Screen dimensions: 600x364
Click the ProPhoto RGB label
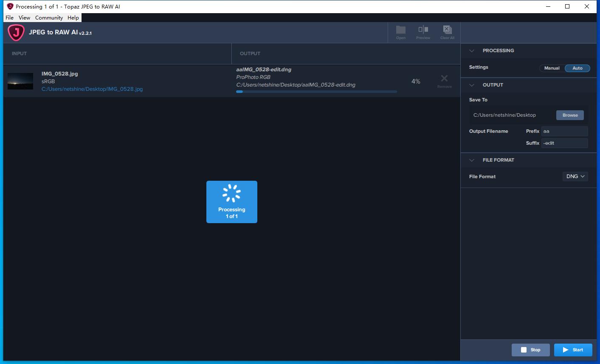point(253,77)
